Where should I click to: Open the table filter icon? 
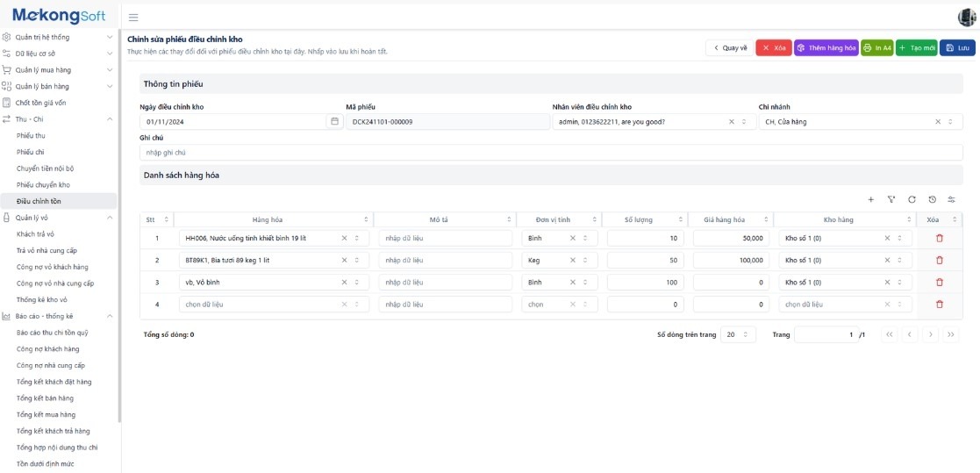[891, 199]
